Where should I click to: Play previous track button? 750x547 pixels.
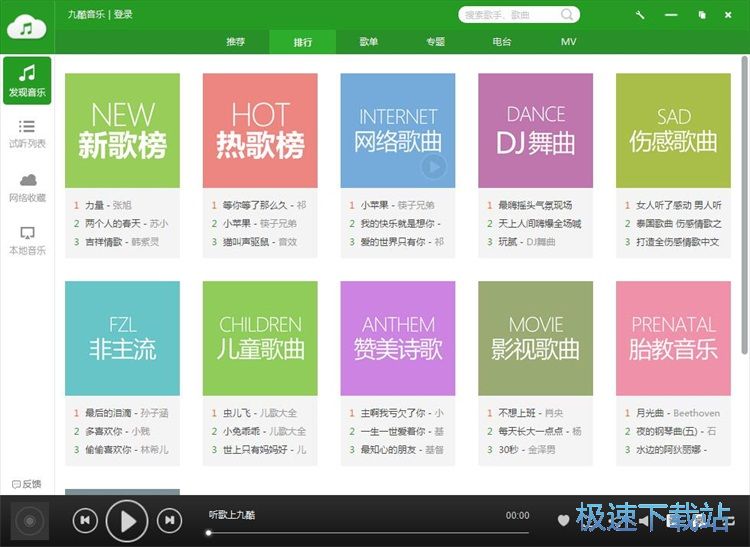point(85,520)
